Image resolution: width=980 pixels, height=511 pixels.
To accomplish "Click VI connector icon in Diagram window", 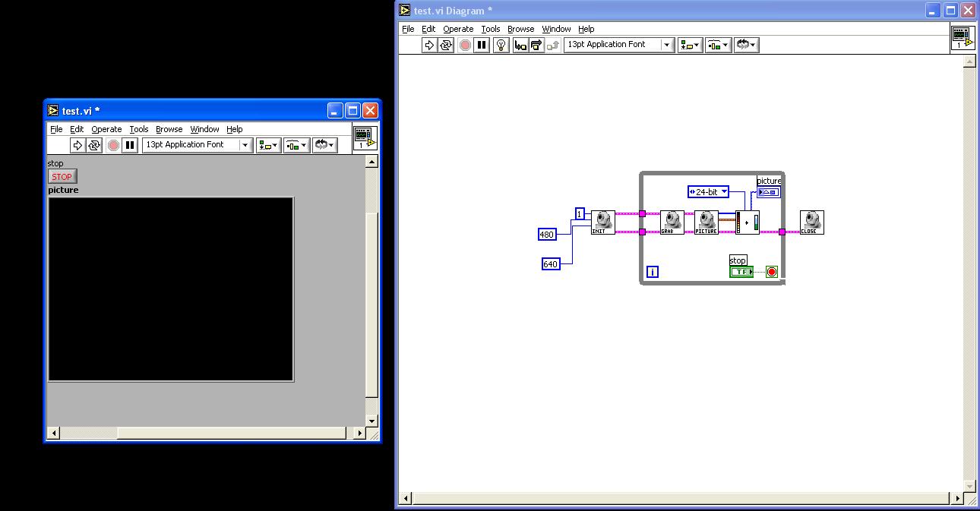I will pos(963,38).
